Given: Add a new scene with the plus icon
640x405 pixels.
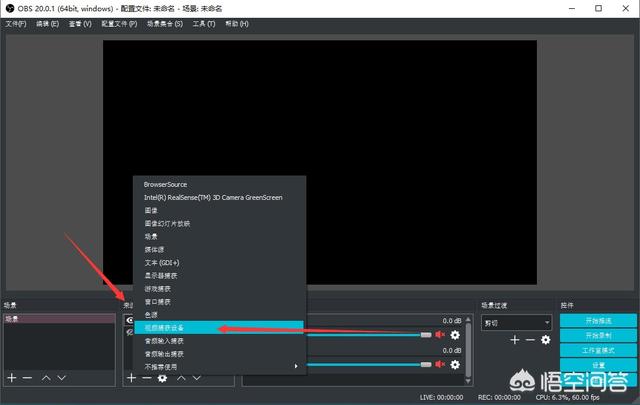Looking at the screenshot, I should 12,378.
